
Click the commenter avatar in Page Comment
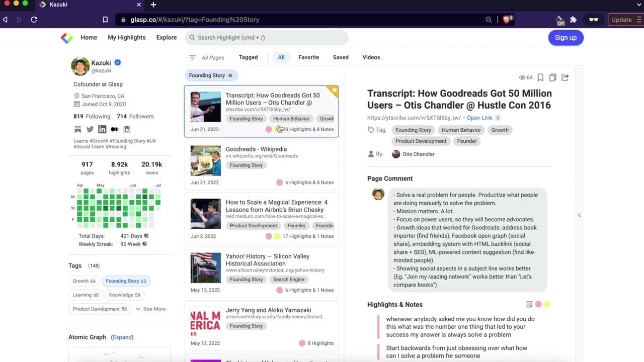(378, 194)
